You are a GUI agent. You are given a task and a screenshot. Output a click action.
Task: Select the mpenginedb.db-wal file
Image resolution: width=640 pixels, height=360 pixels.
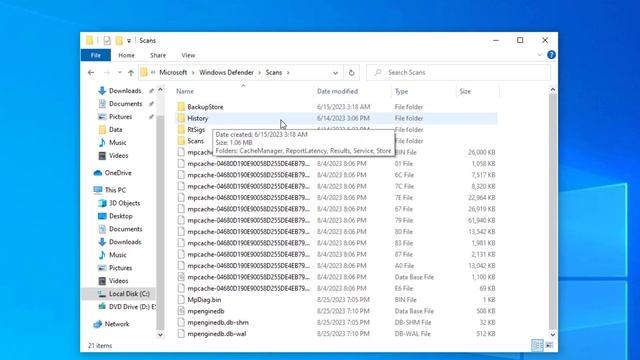tap(217, 334)
